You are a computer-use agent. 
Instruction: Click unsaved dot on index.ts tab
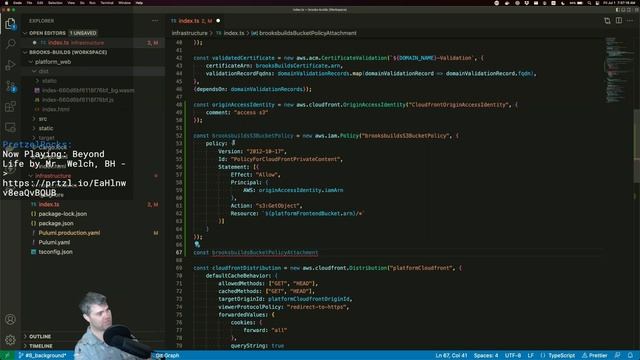(x=218, y=20)
